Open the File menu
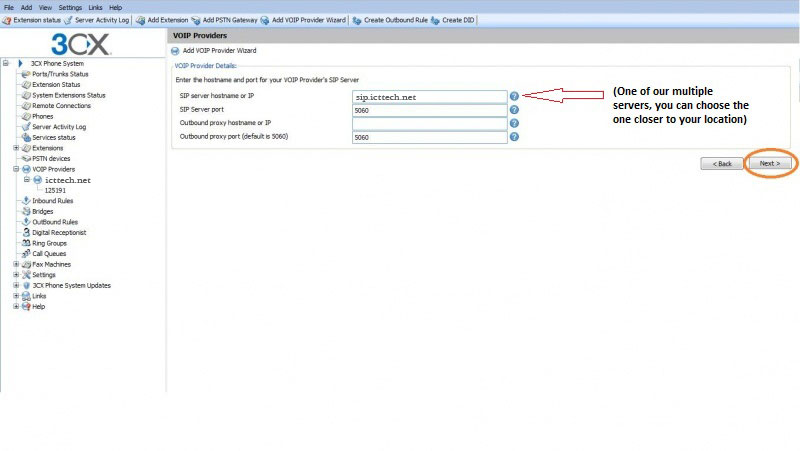Viewport: 800px width, 451px height. [9, 7]
